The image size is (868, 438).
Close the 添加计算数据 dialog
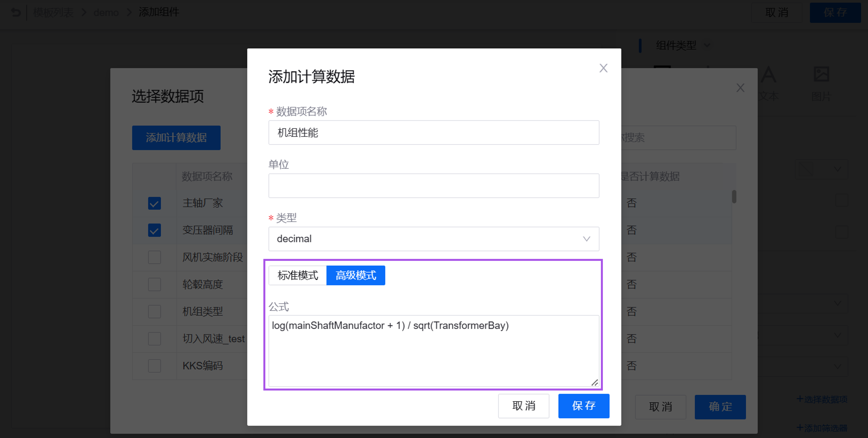(603, 68)
